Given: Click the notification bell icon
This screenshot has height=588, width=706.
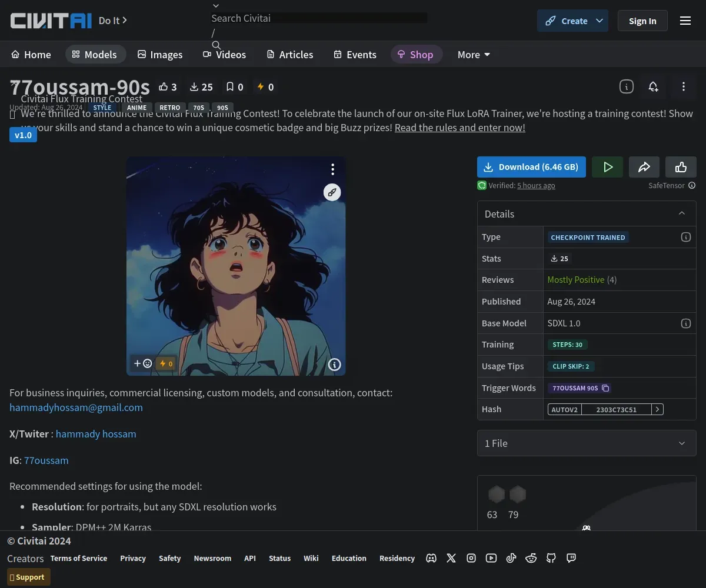Looking at the screenshot, I should point(653,86).
